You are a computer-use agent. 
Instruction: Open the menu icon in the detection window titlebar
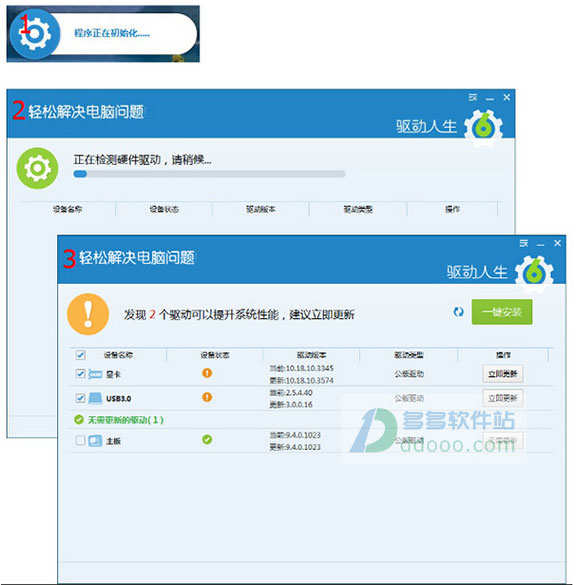(473, 97)
